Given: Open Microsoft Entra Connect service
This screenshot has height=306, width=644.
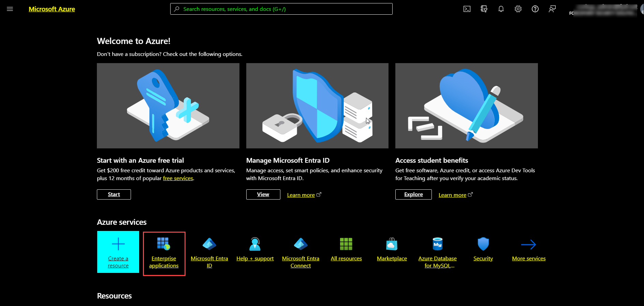Looking at the screenshot, I should coord(301,253).
